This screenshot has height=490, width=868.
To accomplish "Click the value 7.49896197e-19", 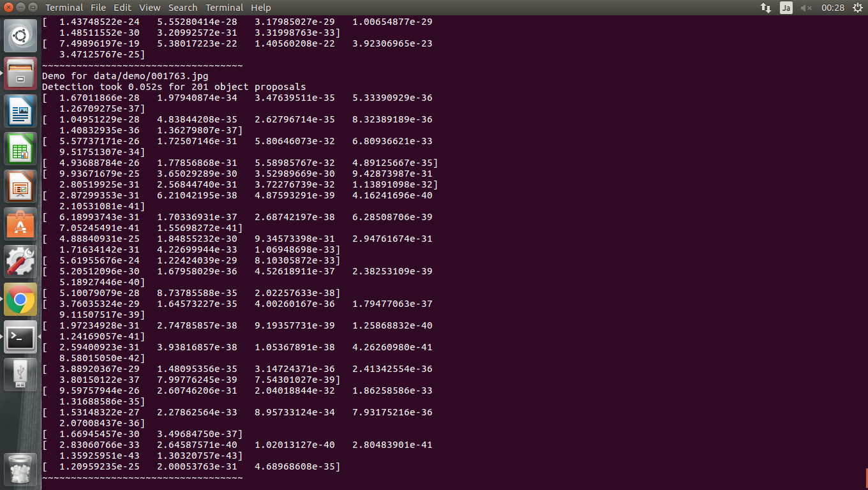I will click(99, 43).
